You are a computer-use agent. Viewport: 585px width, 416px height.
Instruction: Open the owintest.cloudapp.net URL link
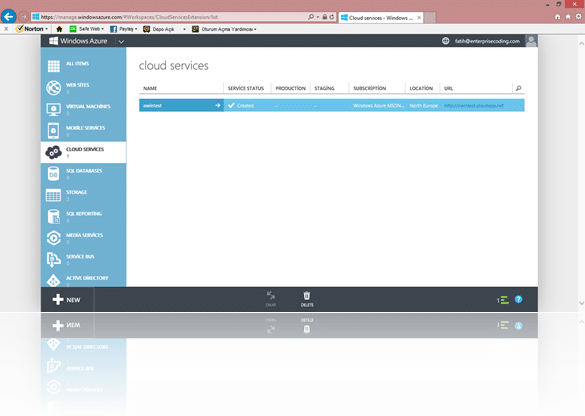coord(473,106)
